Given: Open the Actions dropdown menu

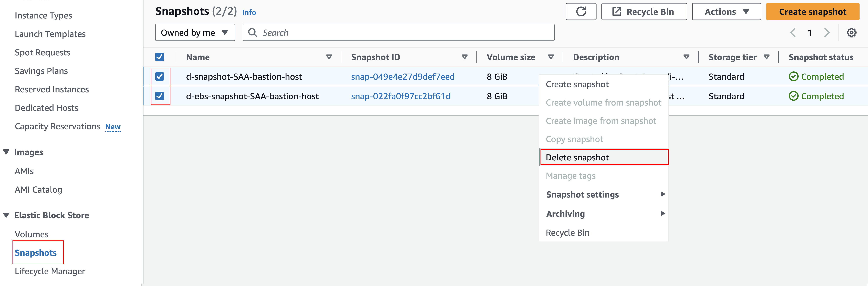Looking at the screenshot, I should click(726, 12).
